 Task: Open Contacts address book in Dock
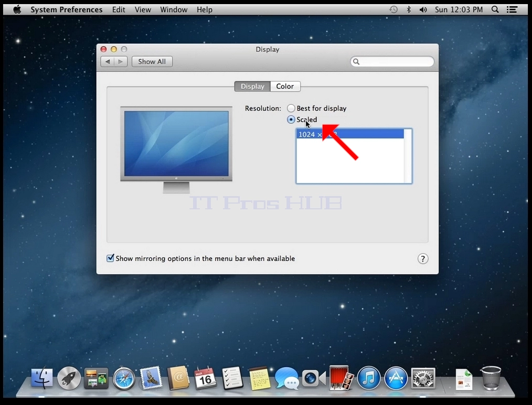click(x=178, y=378)
